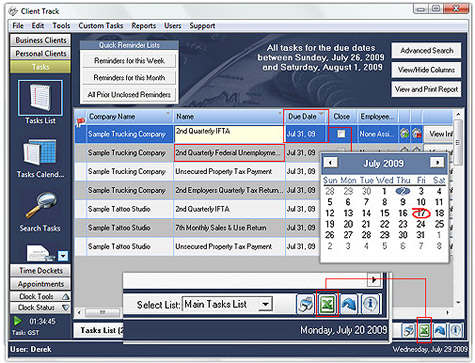The height and width of the screenshot is (363, 475).
Task: Click Reminders for this Month
Action: (x=129, y=78)
